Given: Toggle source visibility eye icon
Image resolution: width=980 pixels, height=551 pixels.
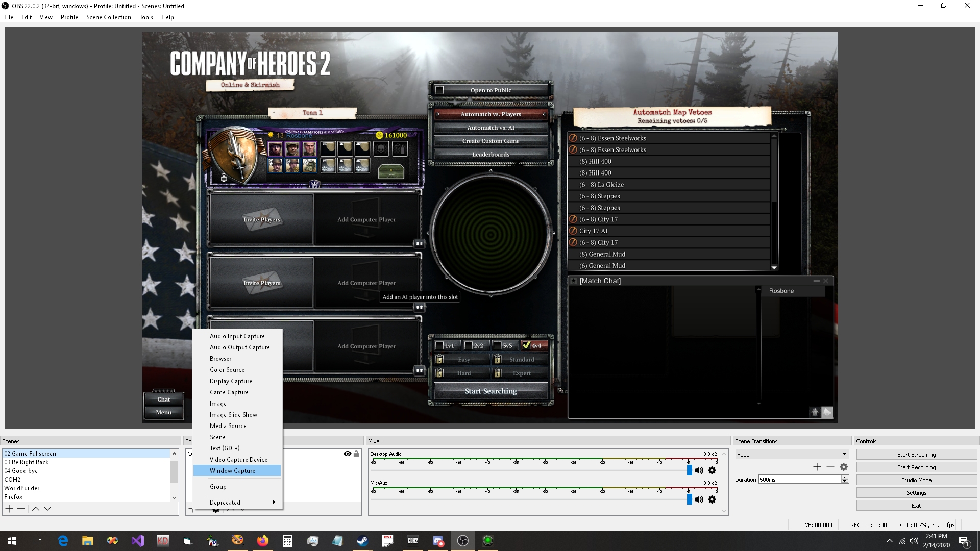Looking at the screenshot, I should (x=347, y=454).
